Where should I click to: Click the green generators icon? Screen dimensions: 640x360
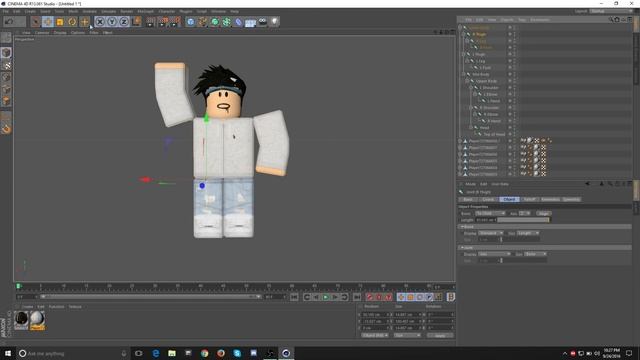(x=215, y=22)
